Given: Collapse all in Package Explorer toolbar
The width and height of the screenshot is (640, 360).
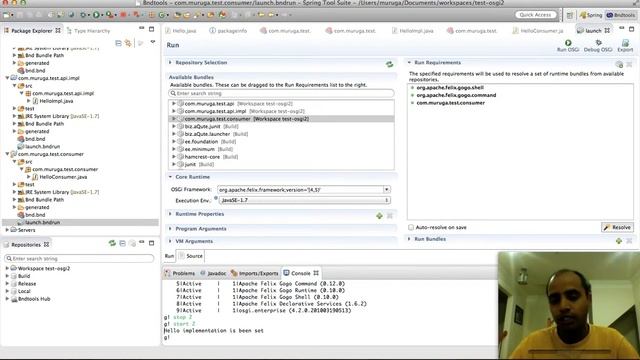Looking at the screenshot, I should pos(118,43).
